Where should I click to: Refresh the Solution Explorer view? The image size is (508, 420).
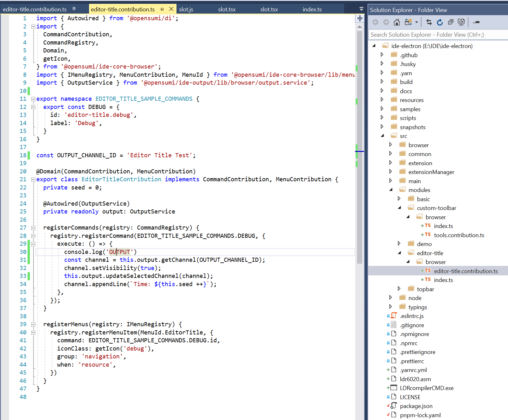click(x=439, y=22)
